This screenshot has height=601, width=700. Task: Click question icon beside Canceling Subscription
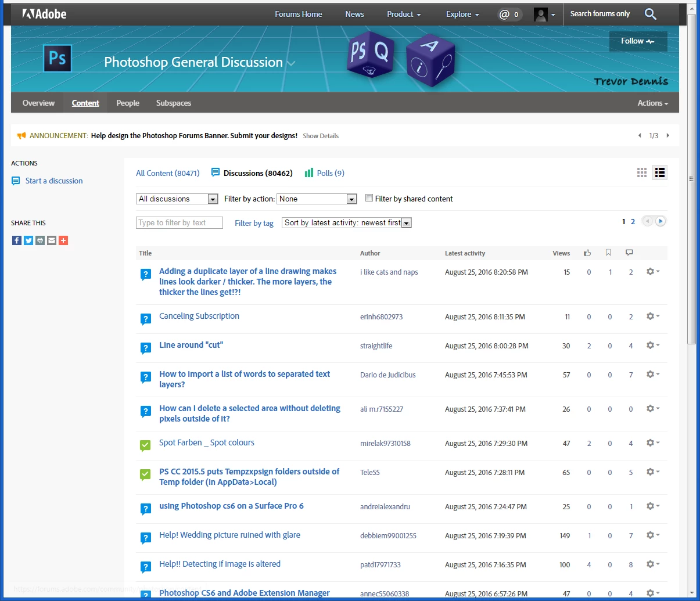146,319
